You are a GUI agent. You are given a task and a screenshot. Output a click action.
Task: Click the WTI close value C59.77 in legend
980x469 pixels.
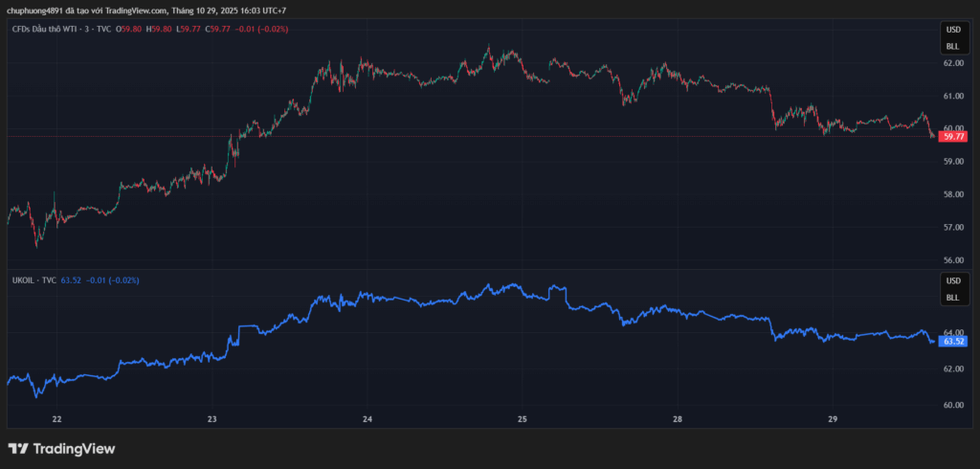click(219, 29)
